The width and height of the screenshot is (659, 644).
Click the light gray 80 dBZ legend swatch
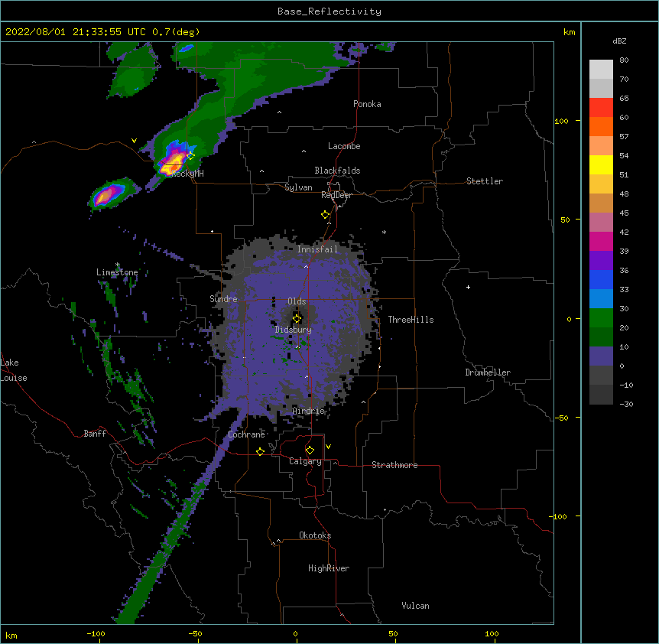point(601,69)
